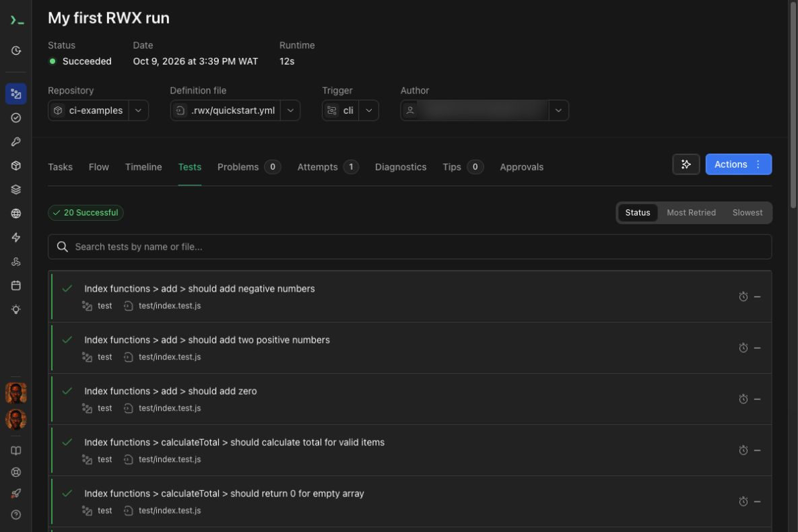Toggle the 20 Successful filter badge
The width and height of the screenshot is (798, 532).
click(x=86, y=213)
